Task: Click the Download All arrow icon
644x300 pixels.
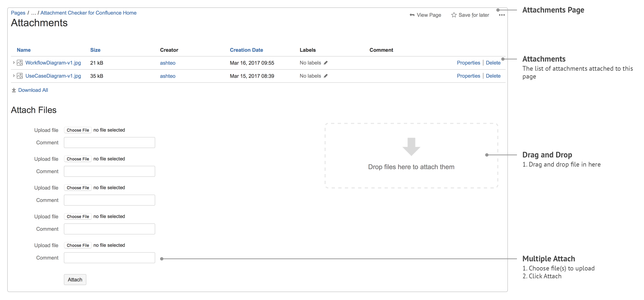Action: point(14,90)
